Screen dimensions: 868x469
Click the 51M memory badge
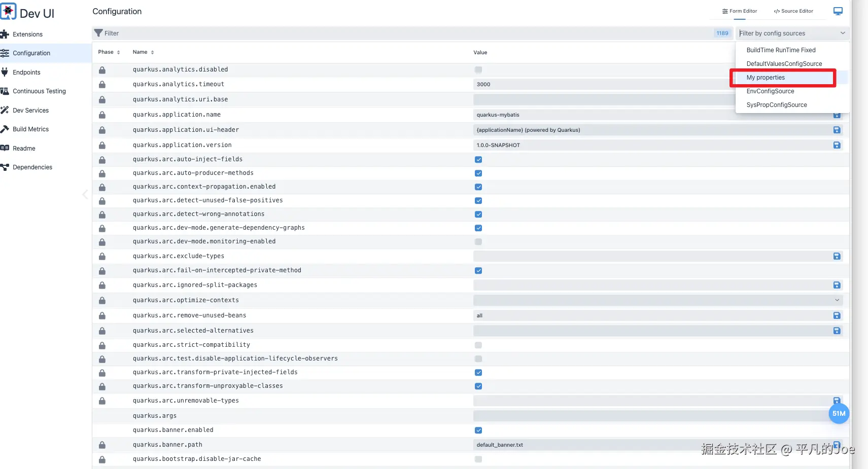pyautogui.click(x=839, y=414)
